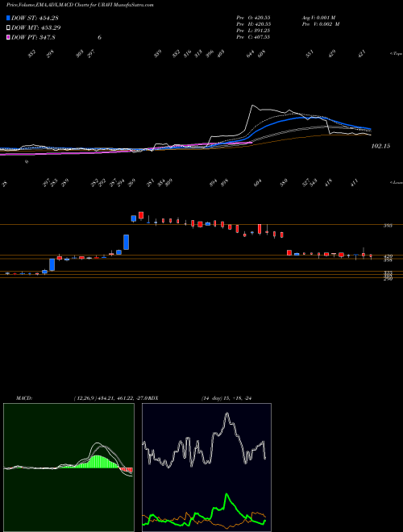Click the 421 top label
Viewport: 403px width, 532px height.
[362, 54]
